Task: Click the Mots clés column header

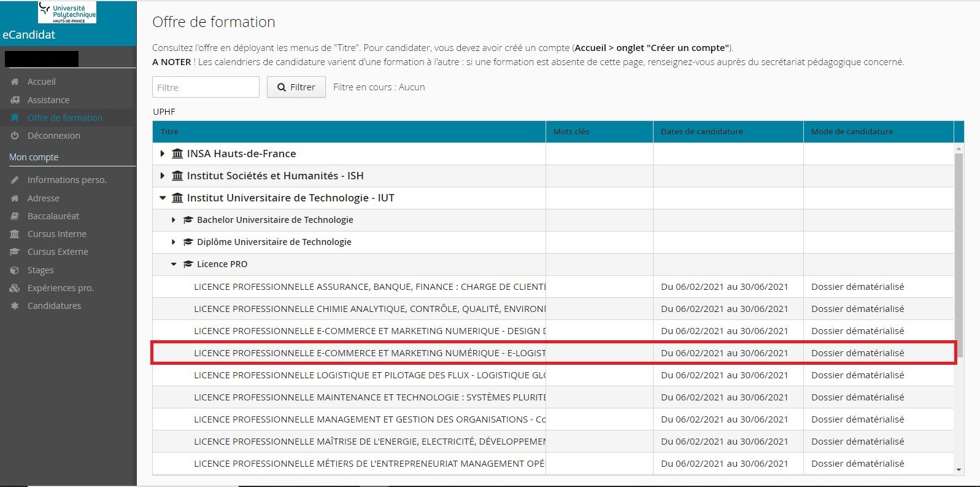Action: [600, 131]
